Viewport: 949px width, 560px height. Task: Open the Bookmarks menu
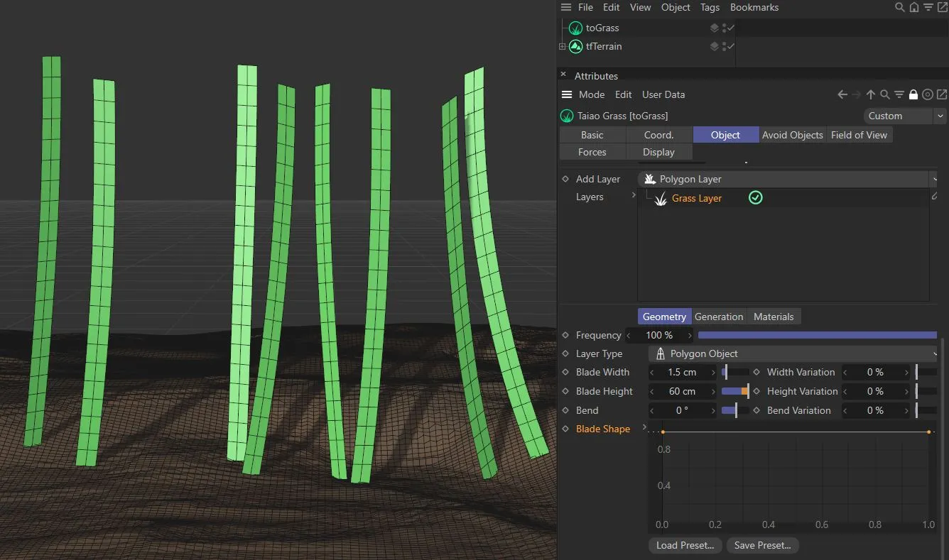754,7
